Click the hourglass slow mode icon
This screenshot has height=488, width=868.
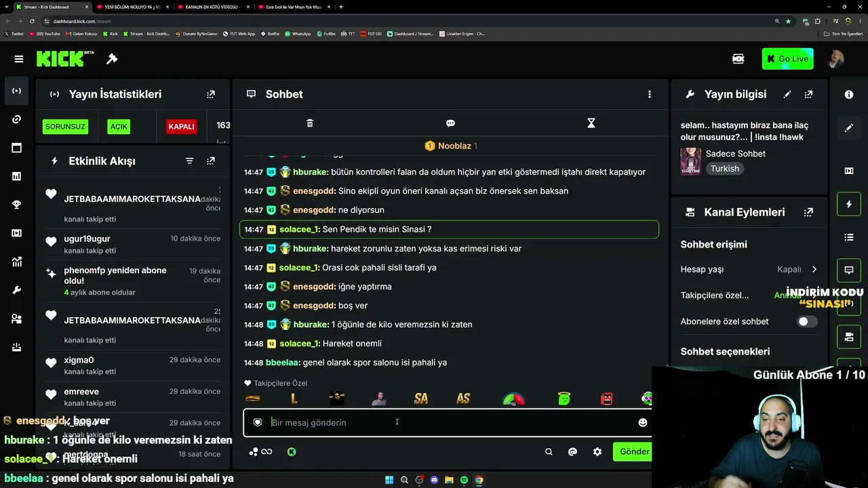coord(591,123)
